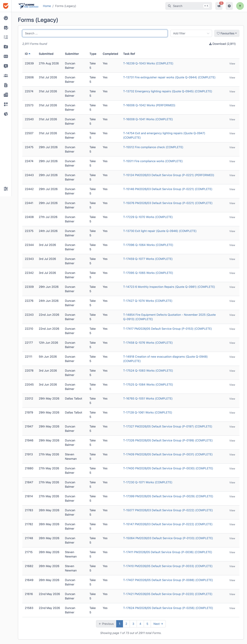
Task: Open task T-16239 Q-1043 Works link
Action: 148,63
